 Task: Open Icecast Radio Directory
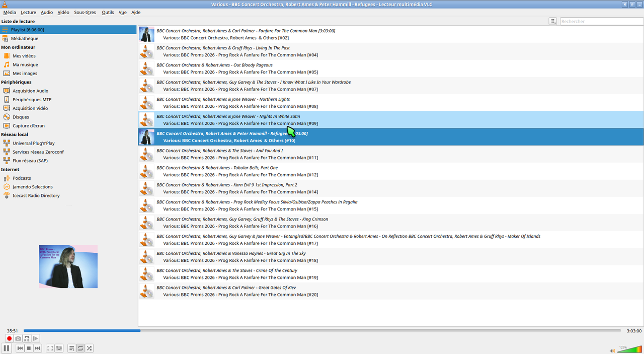(68, 195)
